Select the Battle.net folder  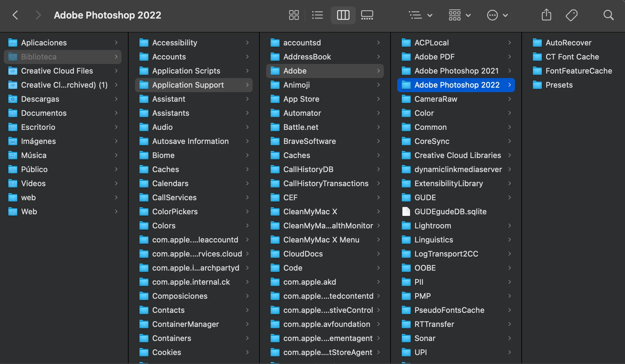click(x=300, y=127)
